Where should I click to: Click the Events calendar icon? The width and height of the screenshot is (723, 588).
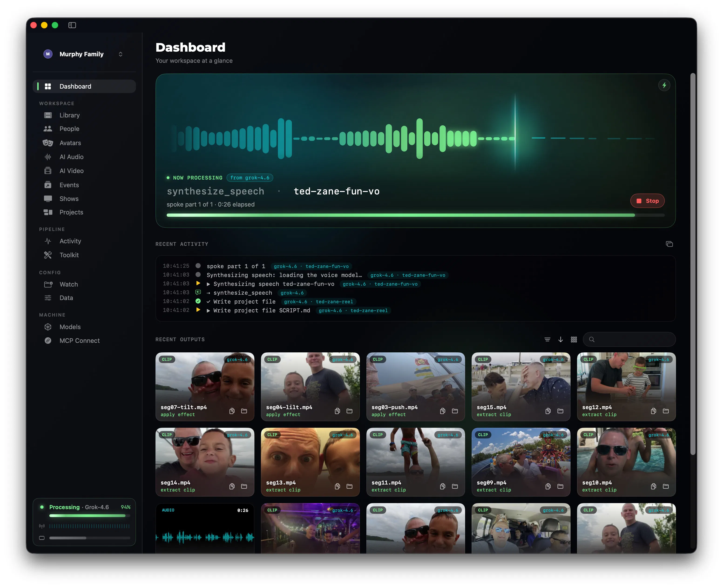coord(48,185)
